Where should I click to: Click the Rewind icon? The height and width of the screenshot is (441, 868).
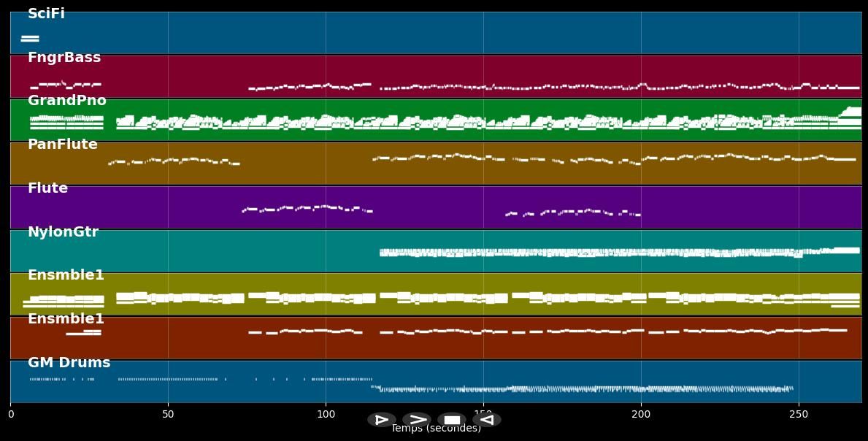click(x=486, y=419)
